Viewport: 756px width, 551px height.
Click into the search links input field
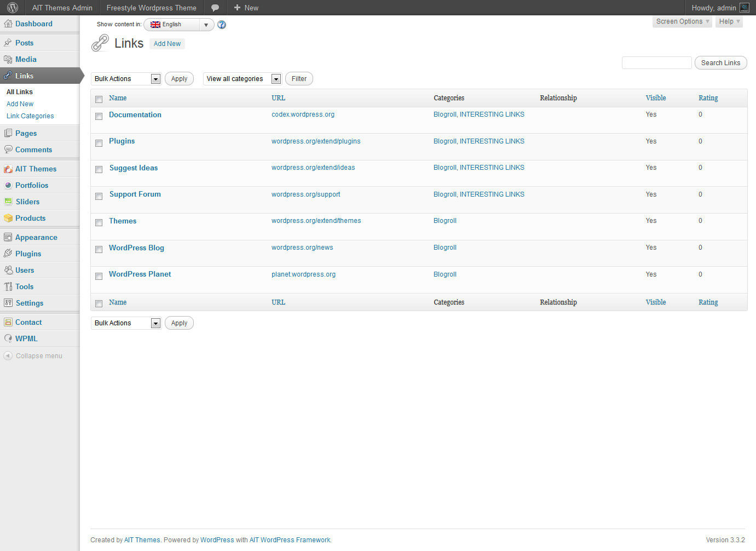tap(657, 63)
